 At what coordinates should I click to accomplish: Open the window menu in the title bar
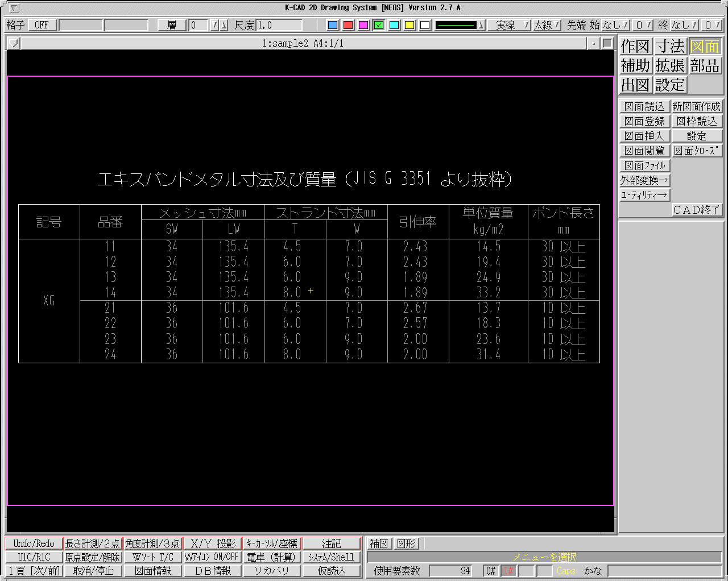pyautogui.click(x=15, y=8)
